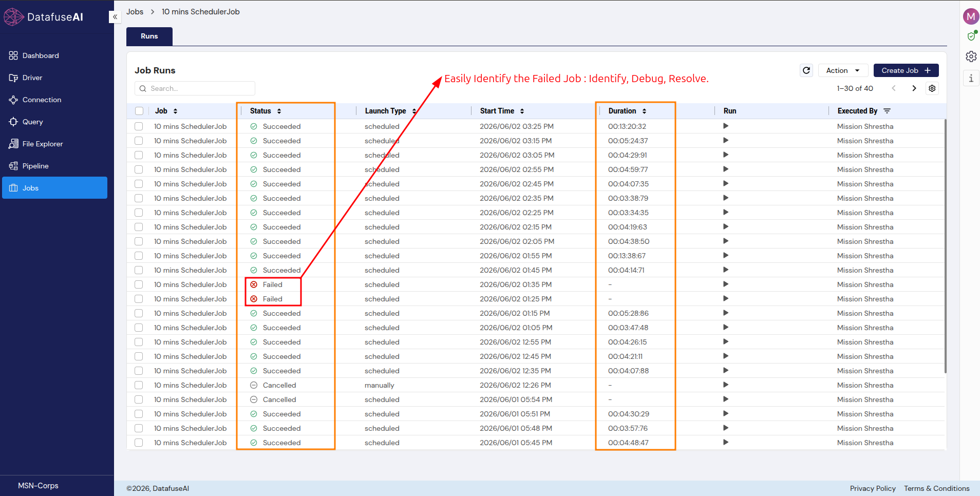This screenshot has height=496, width=980.
Task: Click the shield check status icon
Action: [971, 36]
